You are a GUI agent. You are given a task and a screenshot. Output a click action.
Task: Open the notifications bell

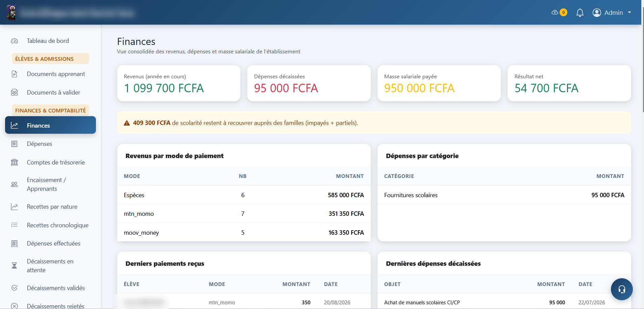pos(580,13)
